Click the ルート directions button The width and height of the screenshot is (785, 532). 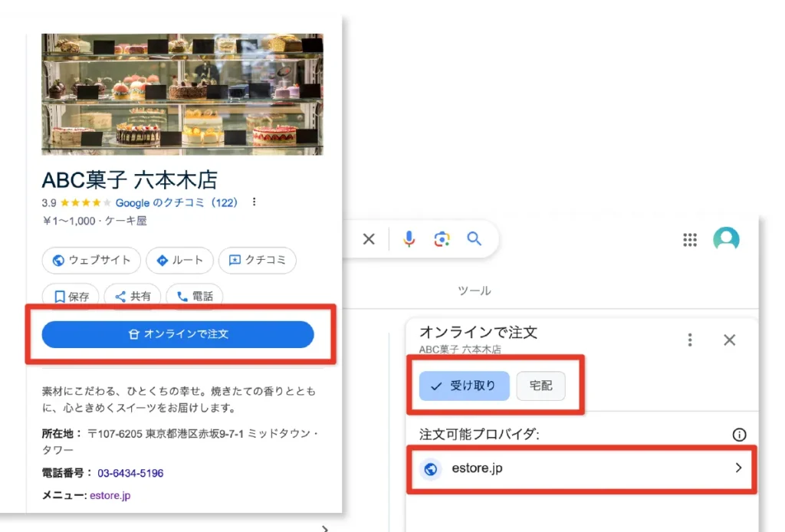pos(179,261)
